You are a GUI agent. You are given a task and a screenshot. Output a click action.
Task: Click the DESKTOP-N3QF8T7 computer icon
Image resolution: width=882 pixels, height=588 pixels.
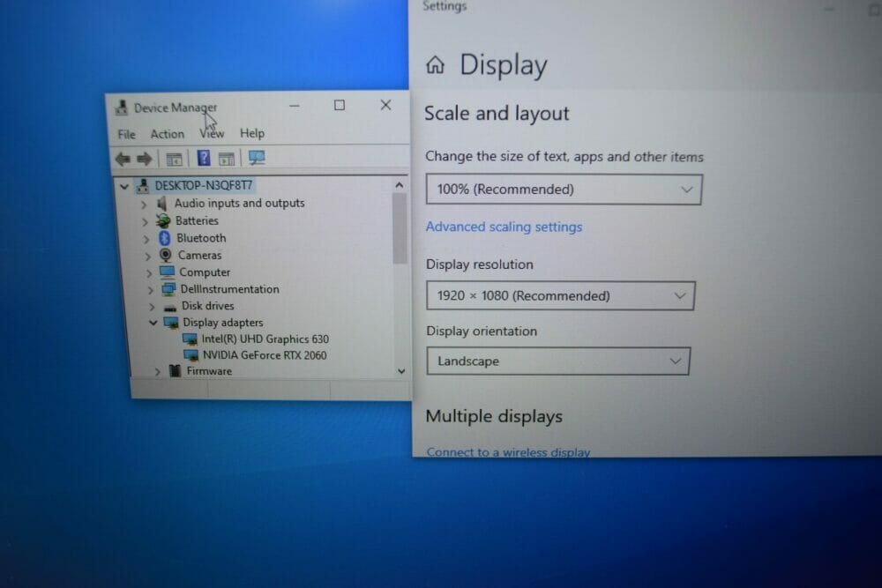143,185
